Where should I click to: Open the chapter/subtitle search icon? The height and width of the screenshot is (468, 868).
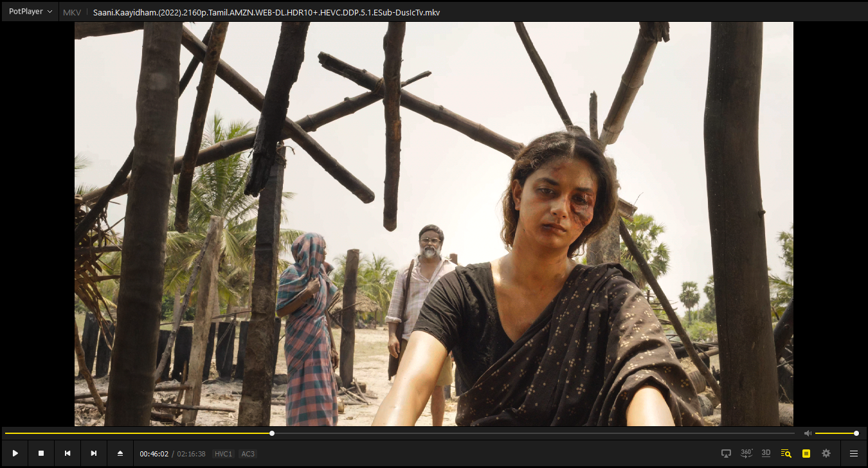(x=786, y=453)
